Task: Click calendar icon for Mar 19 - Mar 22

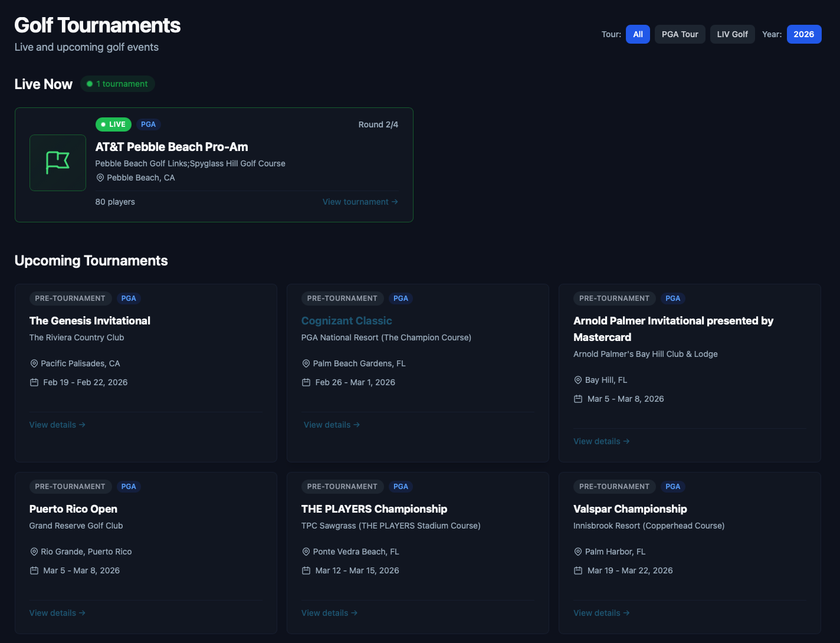Action: coord(578,570)
